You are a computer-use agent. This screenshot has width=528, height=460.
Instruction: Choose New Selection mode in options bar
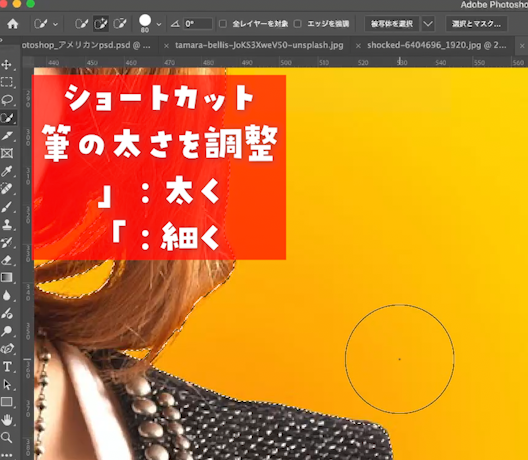click(81, 24)
